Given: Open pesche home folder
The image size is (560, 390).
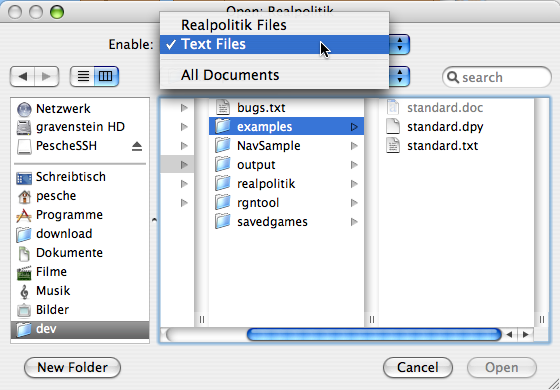Looking at the screenshot, I should pyautogui.click(x=79, y=196).
